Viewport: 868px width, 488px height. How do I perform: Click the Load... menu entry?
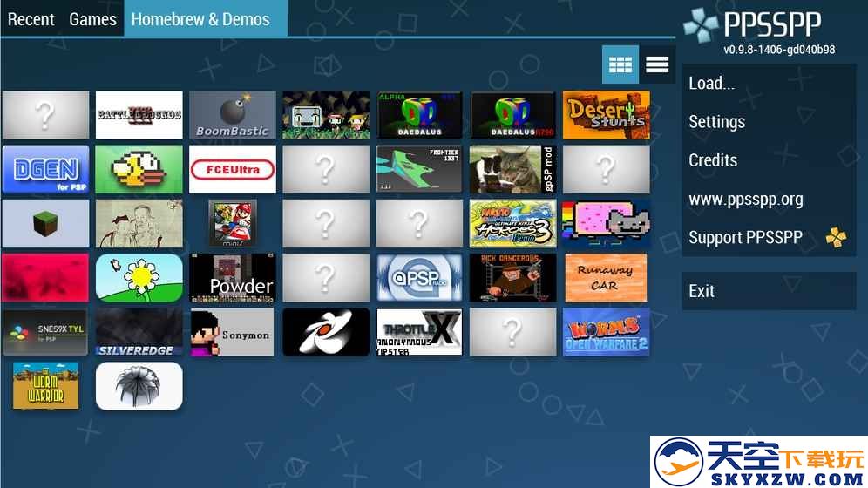click(x=769, y=83)
